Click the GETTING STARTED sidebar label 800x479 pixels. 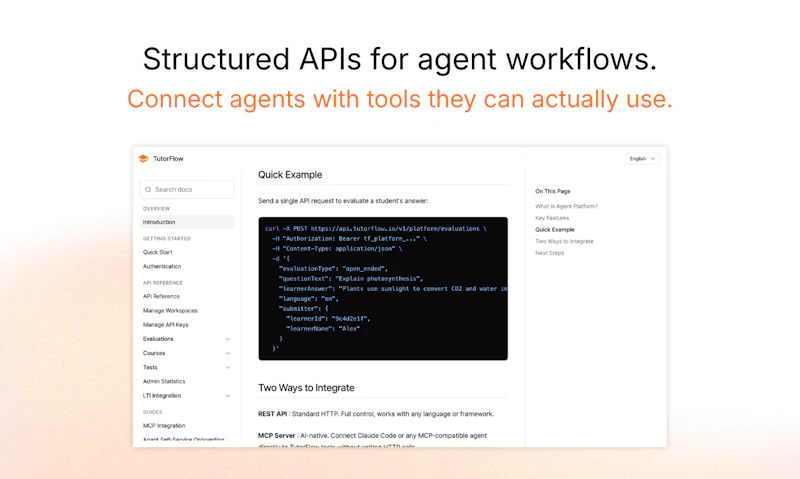pyautogui.click(x=166, y=239)
